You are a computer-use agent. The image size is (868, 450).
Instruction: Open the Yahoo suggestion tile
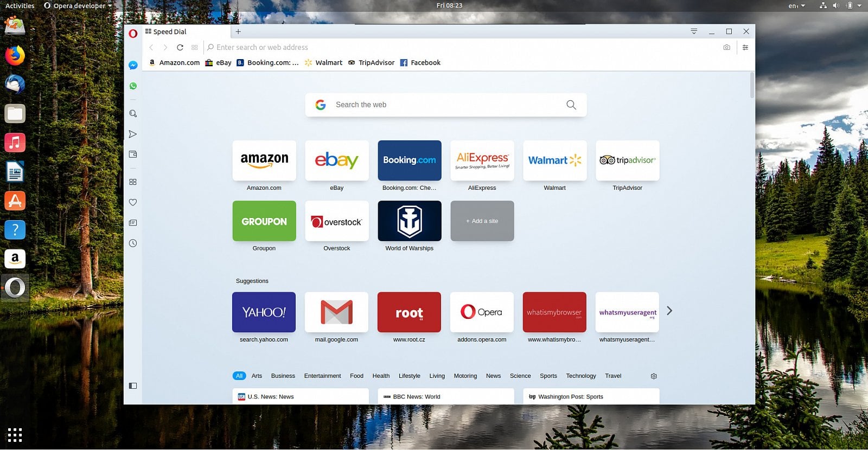264,312
